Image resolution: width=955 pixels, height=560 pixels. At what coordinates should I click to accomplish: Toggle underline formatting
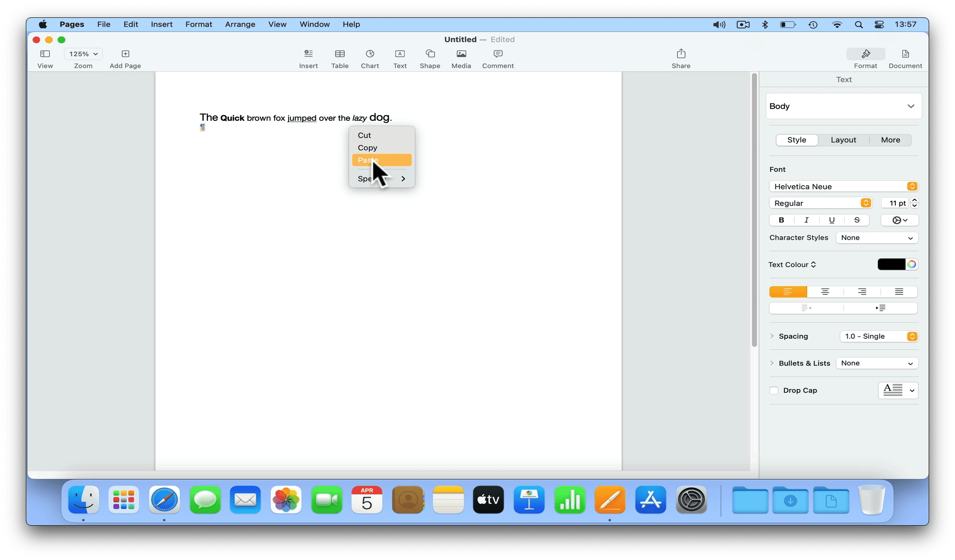tap(832, 220)
